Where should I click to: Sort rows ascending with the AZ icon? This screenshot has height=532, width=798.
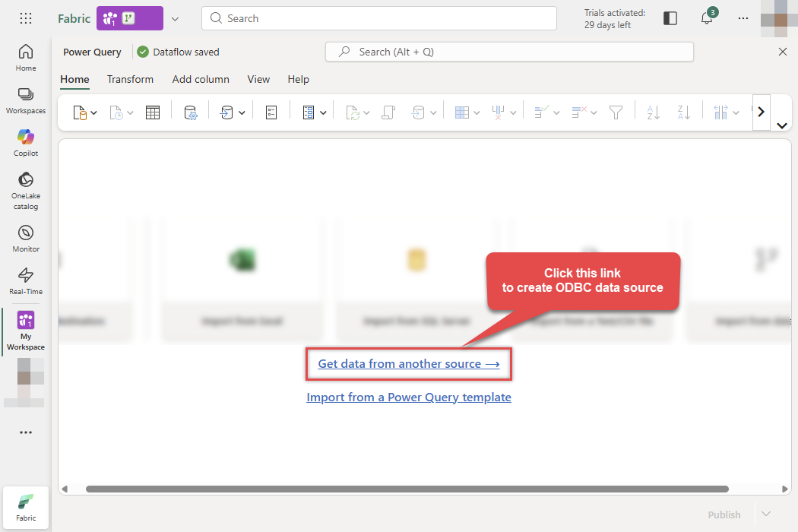click(x=652, y=112)
